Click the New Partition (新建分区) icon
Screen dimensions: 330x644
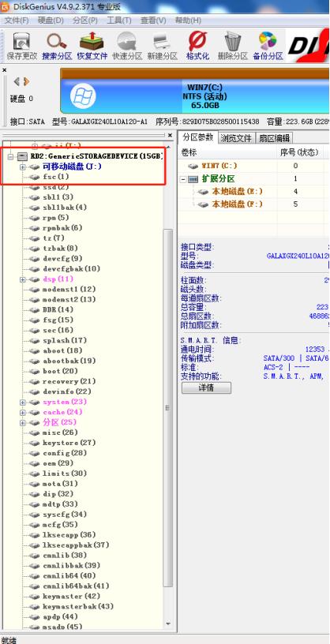click(162, 46)
